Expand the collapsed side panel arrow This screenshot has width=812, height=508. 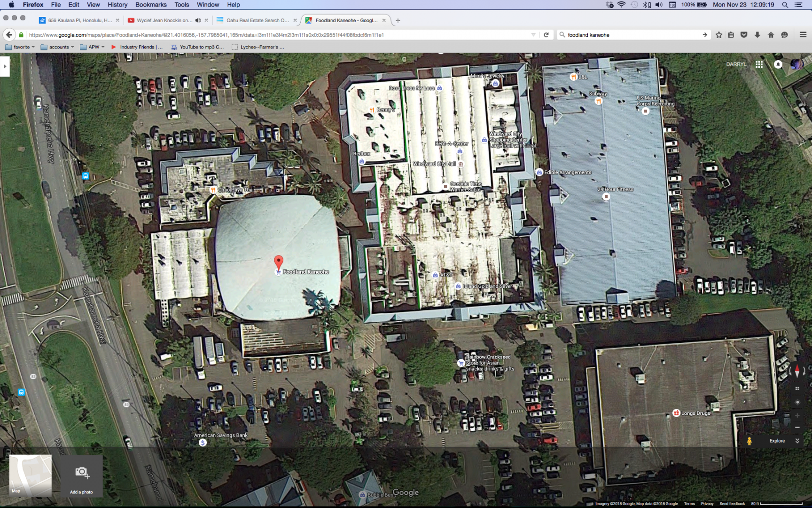coord(5,66)
